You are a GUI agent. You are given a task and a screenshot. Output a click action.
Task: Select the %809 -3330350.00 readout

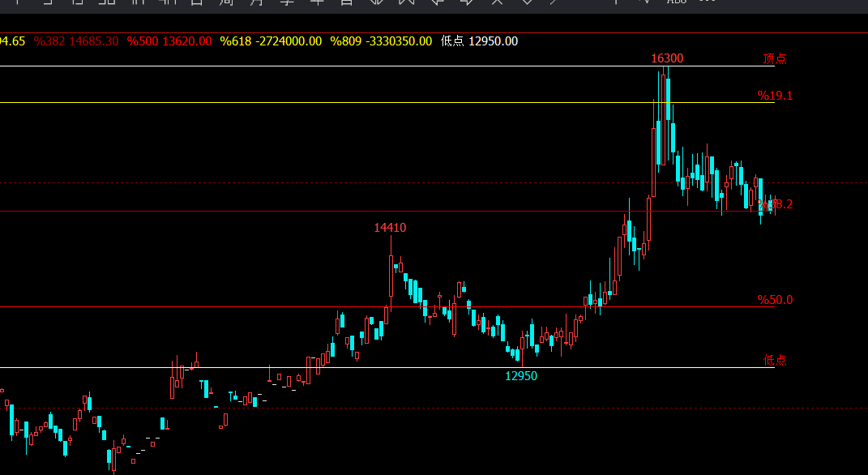pos(381,41)
